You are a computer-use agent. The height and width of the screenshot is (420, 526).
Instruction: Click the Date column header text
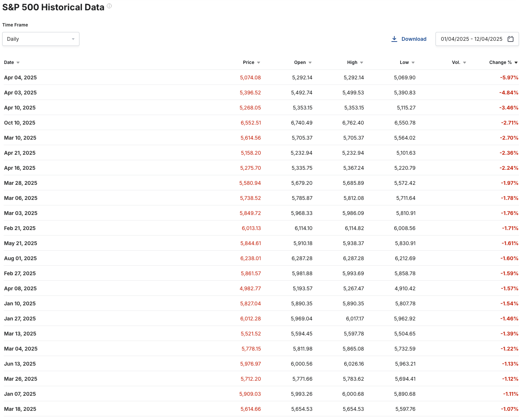coord(9,62)
